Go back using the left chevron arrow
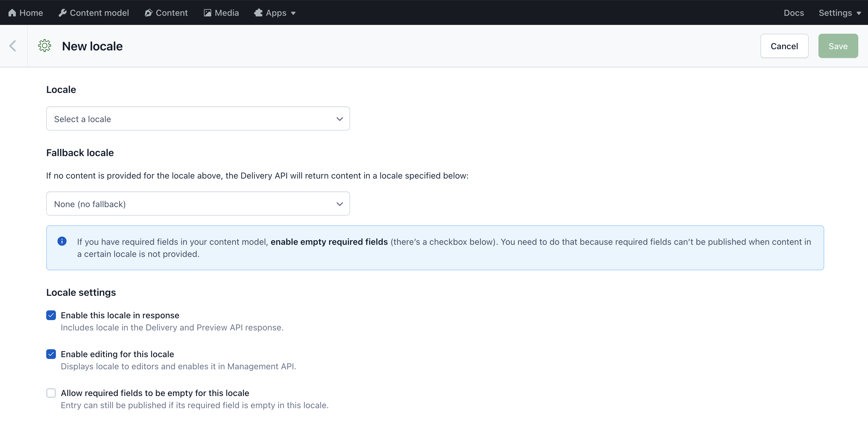This screenshot has width=868, height=427. pyautogui.click(x=13, y=46)
